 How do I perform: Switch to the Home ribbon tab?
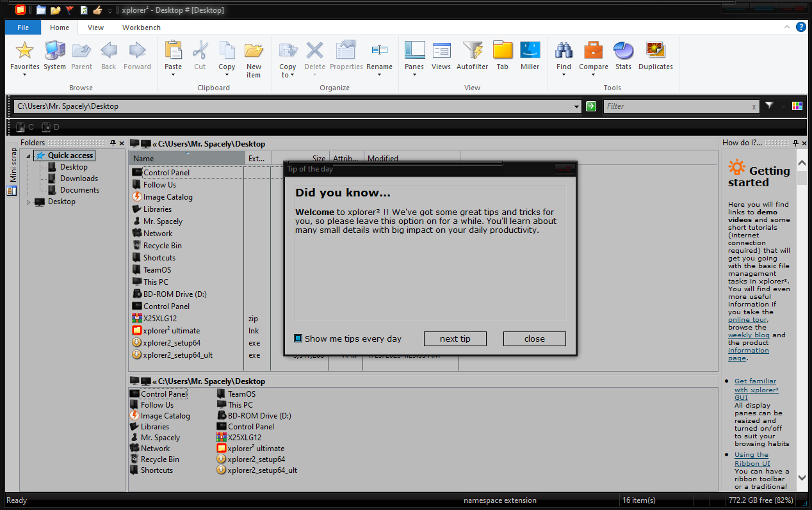tap(60, 28)
